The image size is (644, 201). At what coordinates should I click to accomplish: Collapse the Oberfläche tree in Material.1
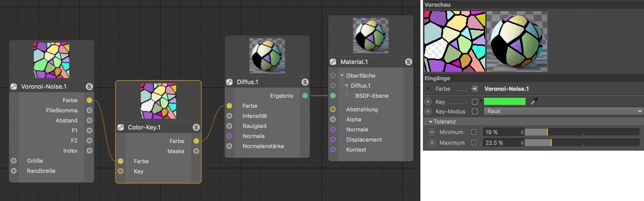pos(342,76)
